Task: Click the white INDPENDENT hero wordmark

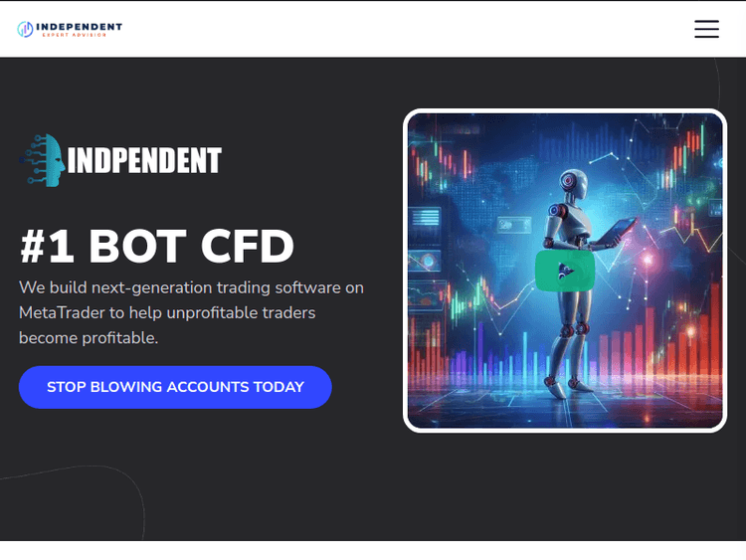Action: 144,160
